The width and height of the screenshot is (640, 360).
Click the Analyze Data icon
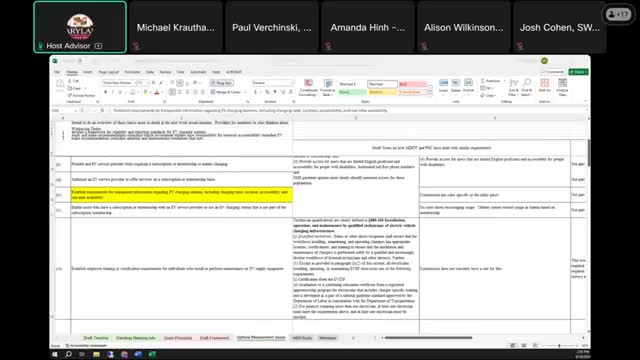click(562, 88)
